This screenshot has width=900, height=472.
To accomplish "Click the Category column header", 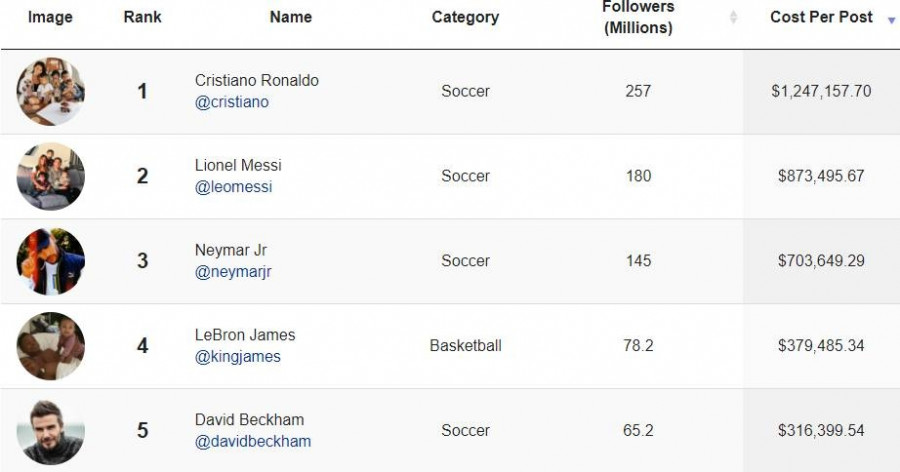I will 465,17.
